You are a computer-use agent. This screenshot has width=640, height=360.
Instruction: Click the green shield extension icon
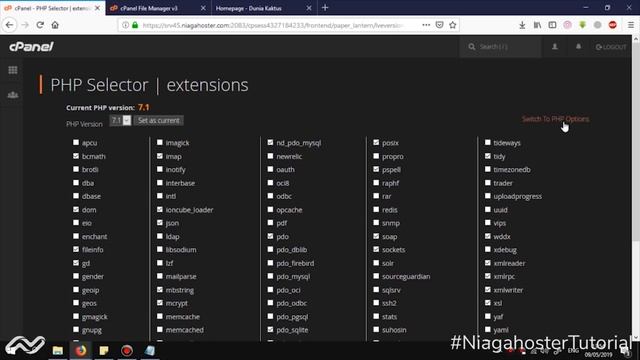pos(582,25)
